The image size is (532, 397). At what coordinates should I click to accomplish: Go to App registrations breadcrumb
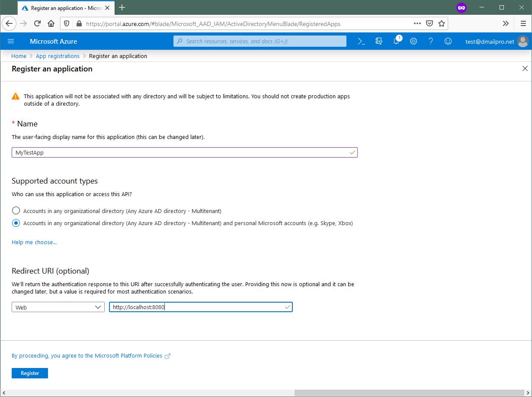58,56
